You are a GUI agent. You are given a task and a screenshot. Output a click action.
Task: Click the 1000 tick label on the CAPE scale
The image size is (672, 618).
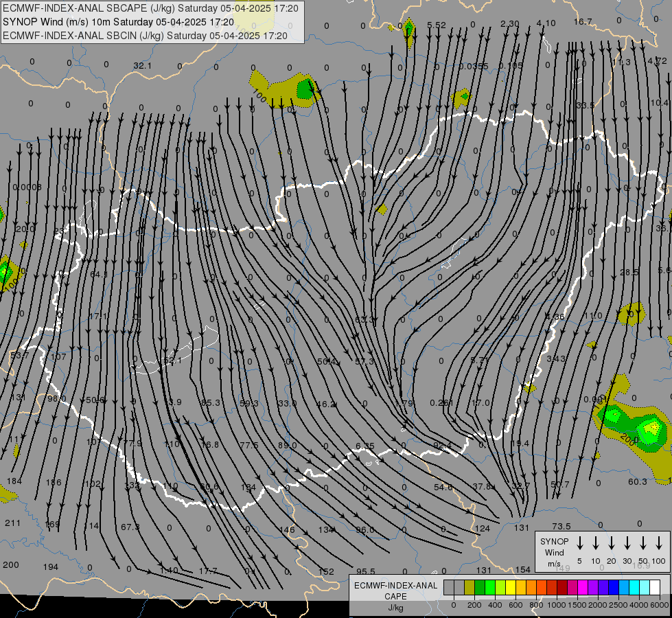556,605
